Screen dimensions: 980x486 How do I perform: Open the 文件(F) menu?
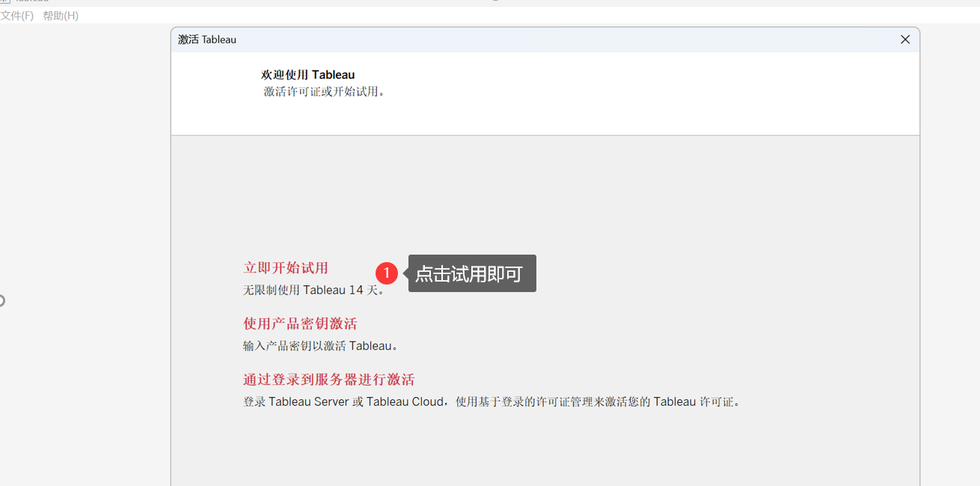(x=17, y=16)
